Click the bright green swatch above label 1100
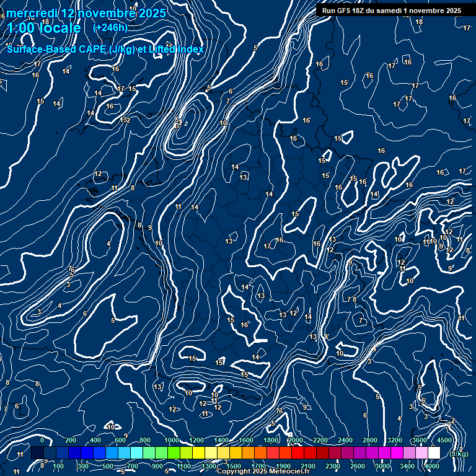Screen dimensions: 476x476 pos(174,452)
